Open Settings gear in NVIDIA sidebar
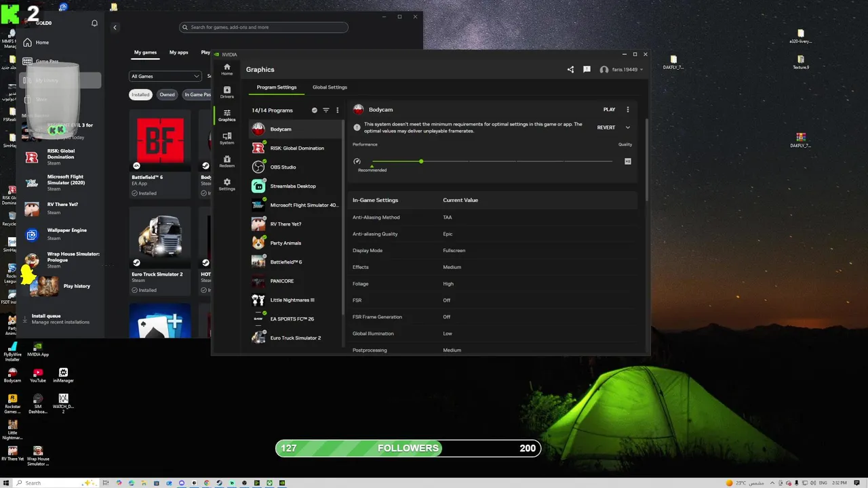868x488 pixels. 226,184
